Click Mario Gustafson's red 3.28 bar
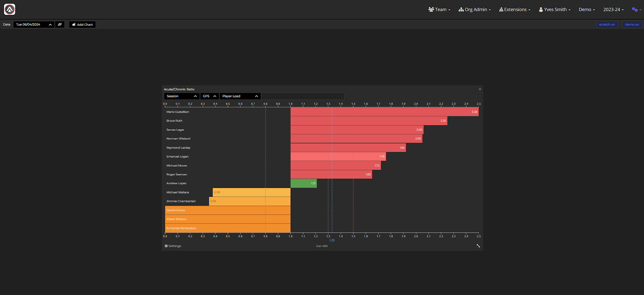 (x=384, y=112)
